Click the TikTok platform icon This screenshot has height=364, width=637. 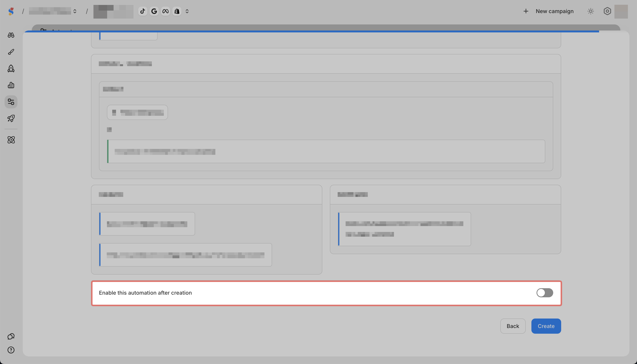[143, 11]
